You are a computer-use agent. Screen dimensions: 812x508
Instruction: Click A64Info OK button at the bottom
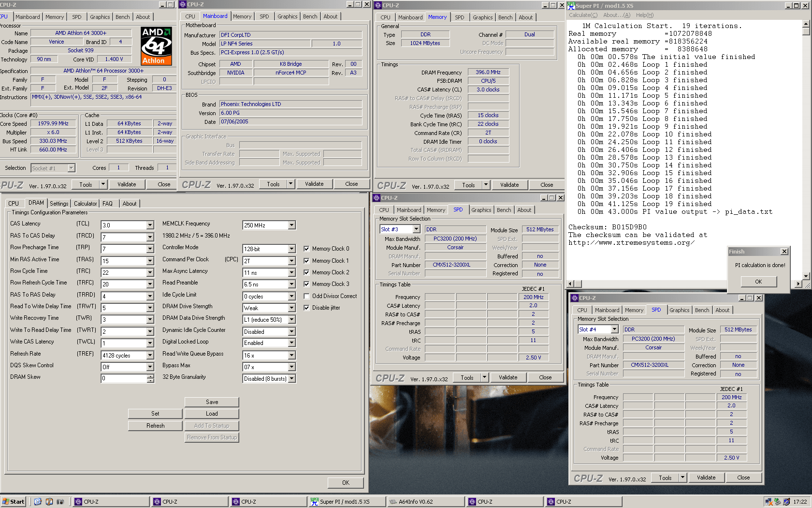pos(346,483)
